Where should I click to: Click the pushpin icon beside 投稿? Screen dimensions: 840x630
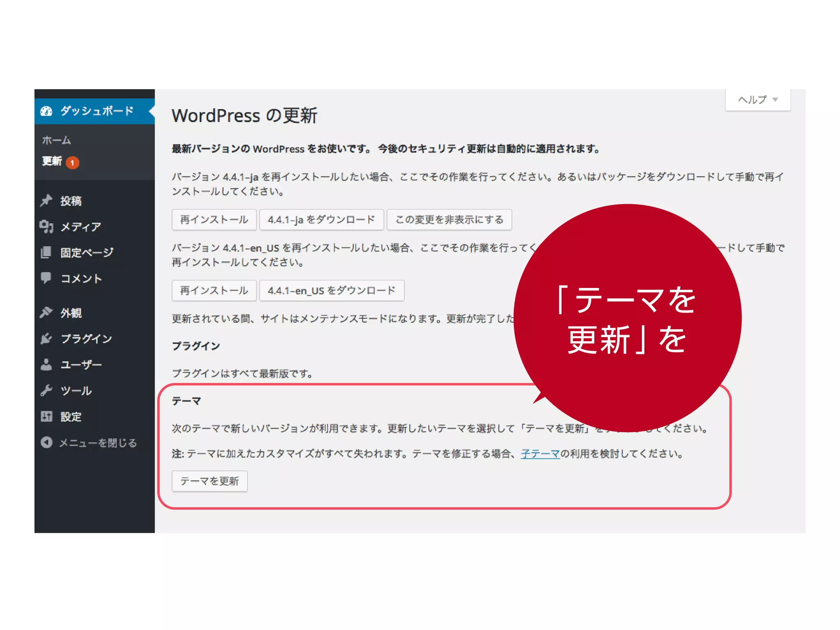coord(46,201)
